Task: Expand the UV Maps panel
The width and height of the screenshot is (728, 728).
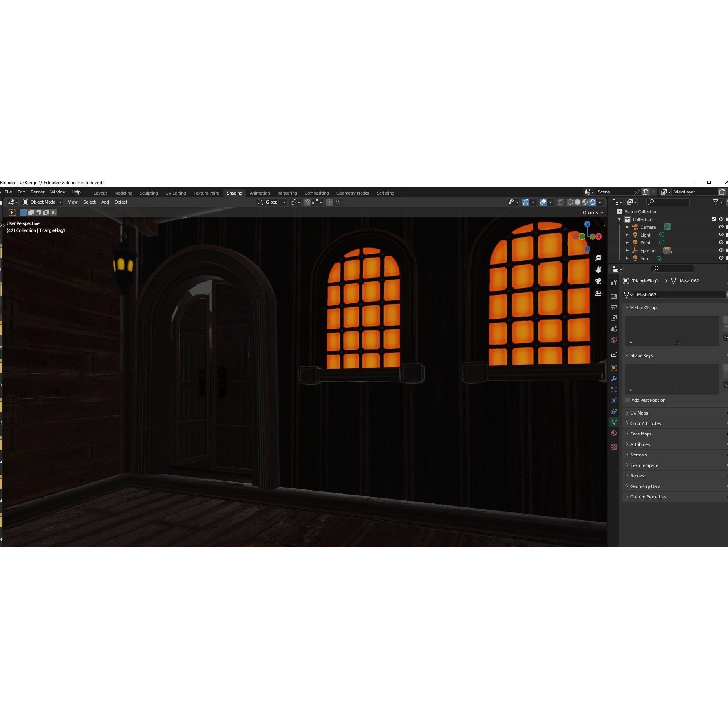Action: (x=639, y=413)
